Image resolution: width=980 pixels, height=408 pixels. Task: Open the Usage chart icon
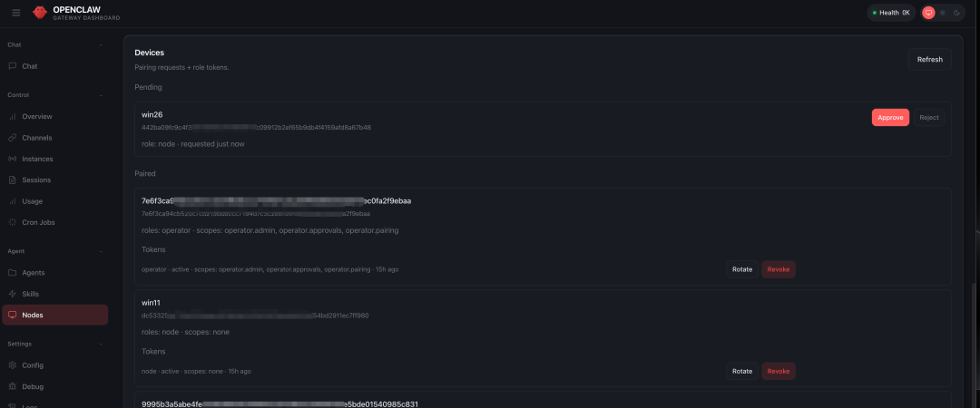(13, 201)
